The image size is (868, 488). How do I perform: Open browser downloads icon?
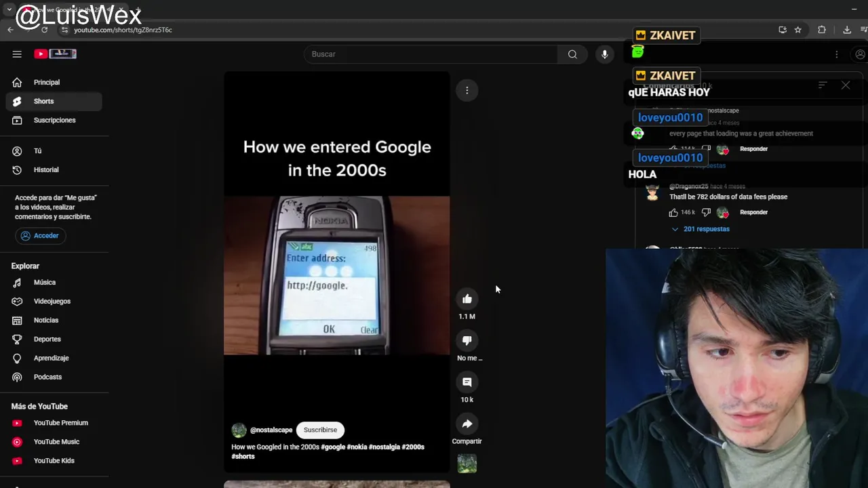(847, 30)
